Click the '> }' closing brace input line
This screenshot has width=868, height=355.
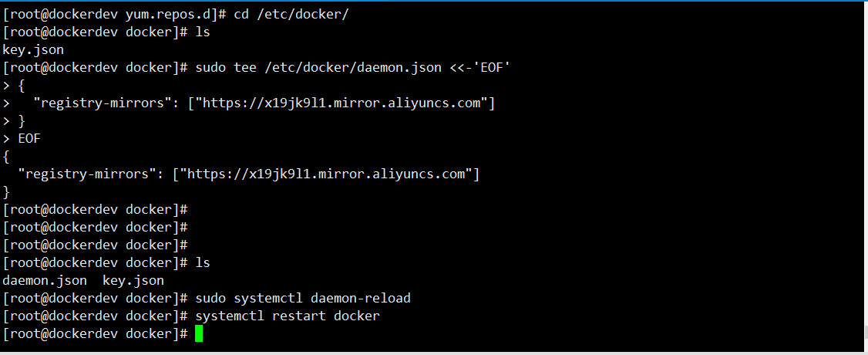14,120
